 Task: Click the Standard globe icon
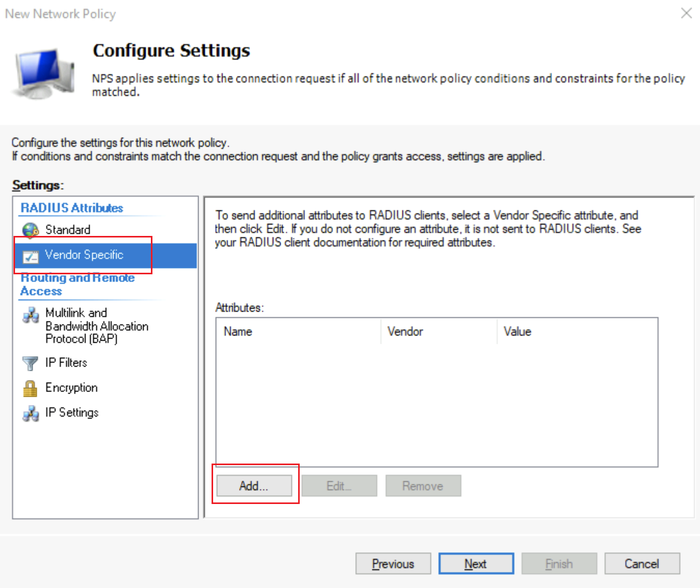(31, 230)
